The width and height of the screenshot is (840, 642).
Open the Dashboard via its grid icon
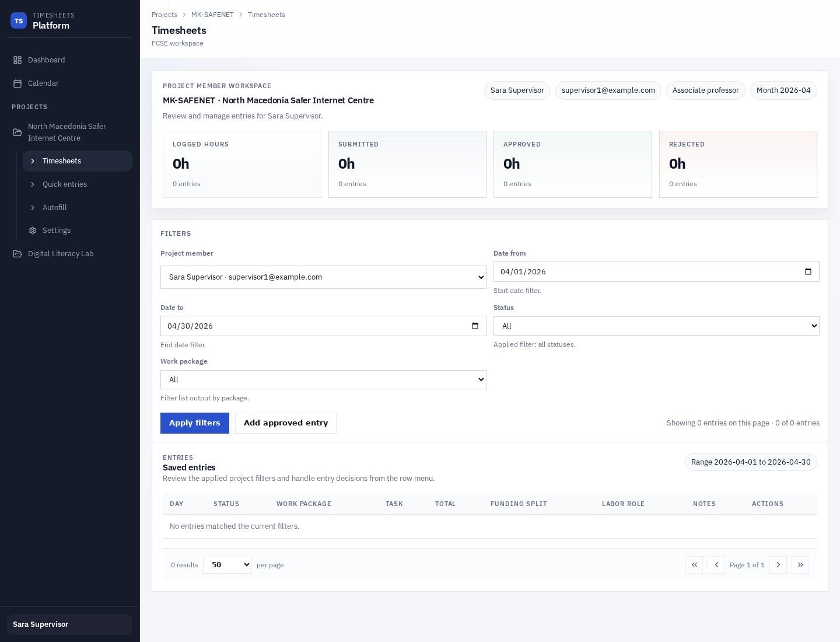coord(17,60)
